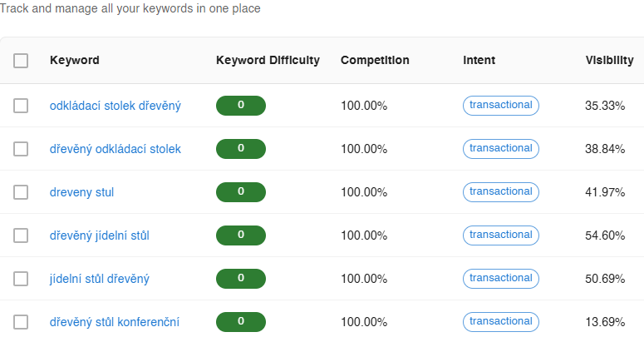Toggle the select-all keywords header checkbox
This screenshot has width=644, height=342.
click(21, 61)
